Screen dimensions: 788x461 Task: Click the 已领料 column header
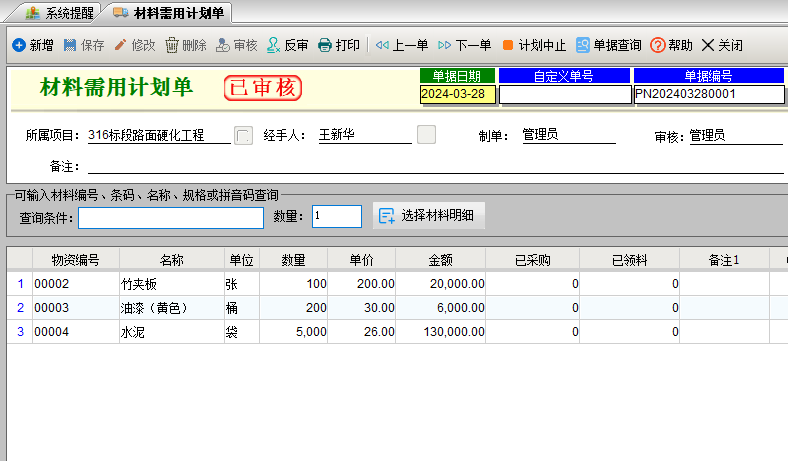pyautogui.click(x=630, y=260)
